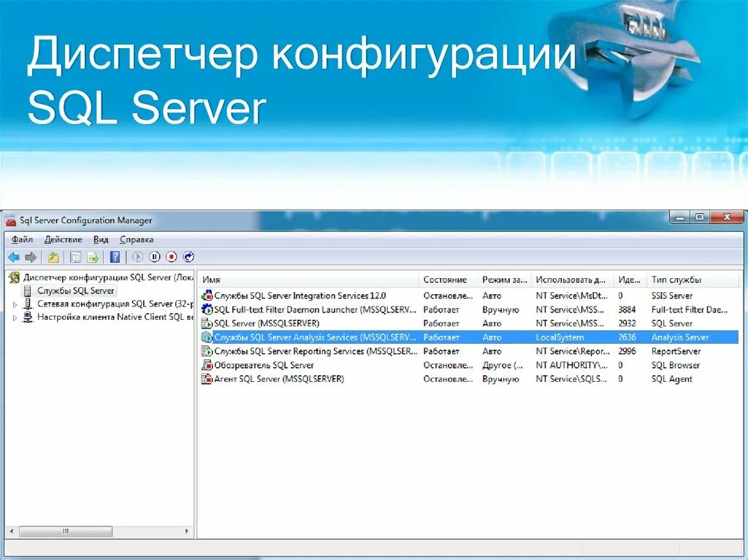
Task: Select Агент SQL Server (MSSQLSERVER) row name
Action: coord(278,379)
